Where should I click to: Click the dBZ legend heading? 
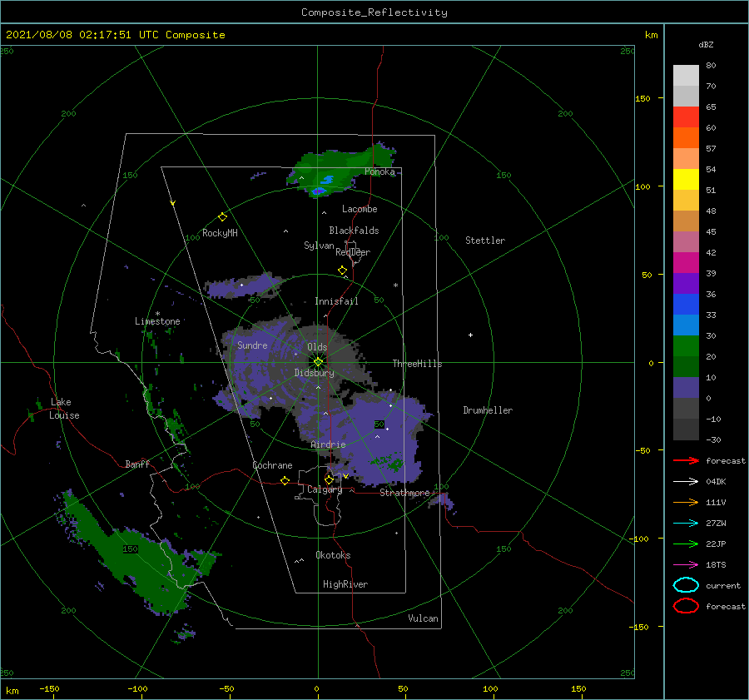(706, 44)
